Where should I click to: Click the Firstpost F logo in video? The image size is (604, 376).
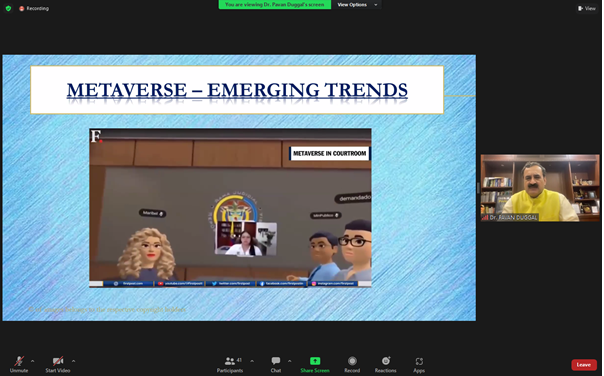(96, 136)
